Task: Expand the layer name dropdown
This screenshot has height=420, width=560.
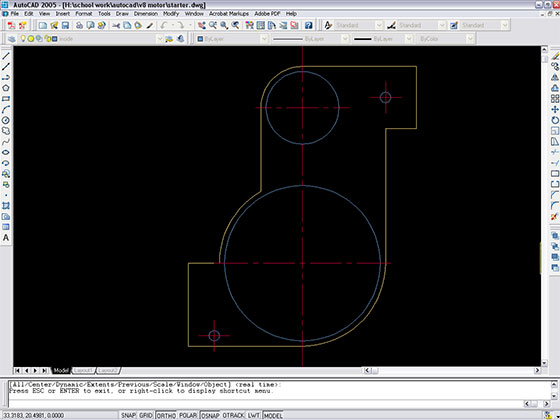Action: pos(159,39)
